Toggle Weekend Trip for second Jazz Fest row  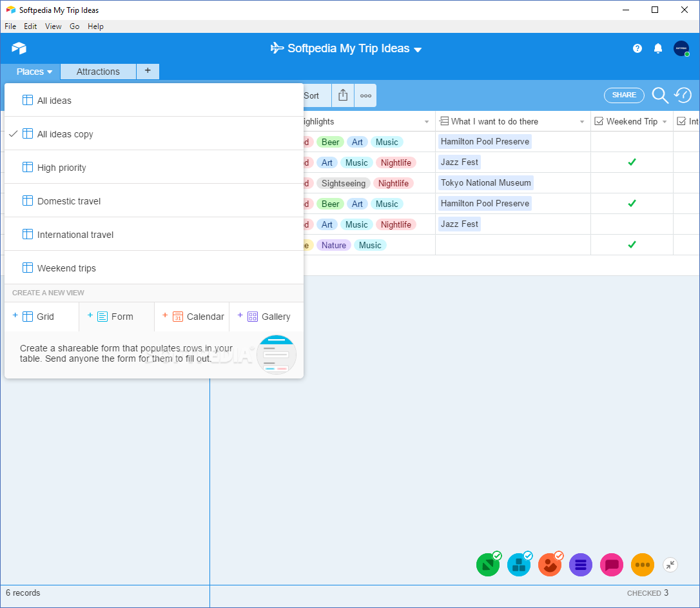click(x=632, y=224)
